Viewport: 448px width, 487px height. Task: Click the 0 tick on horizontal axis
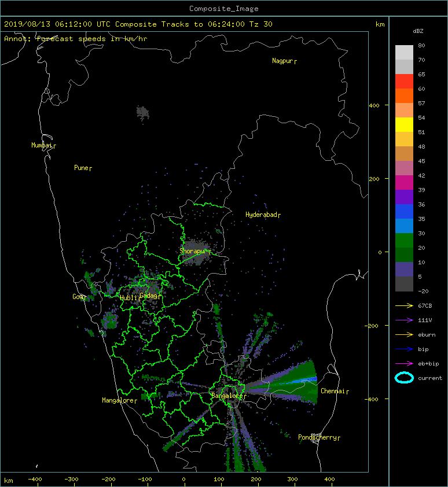[183, 479]
